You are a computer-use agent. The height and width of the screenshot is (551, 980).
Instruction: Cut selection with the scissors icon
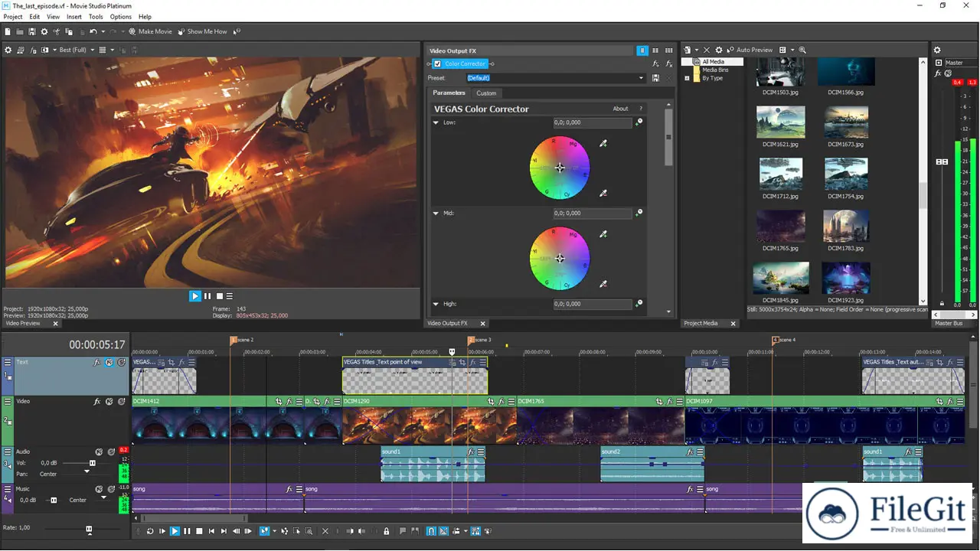pyautogui.click(x=57, y=31)
